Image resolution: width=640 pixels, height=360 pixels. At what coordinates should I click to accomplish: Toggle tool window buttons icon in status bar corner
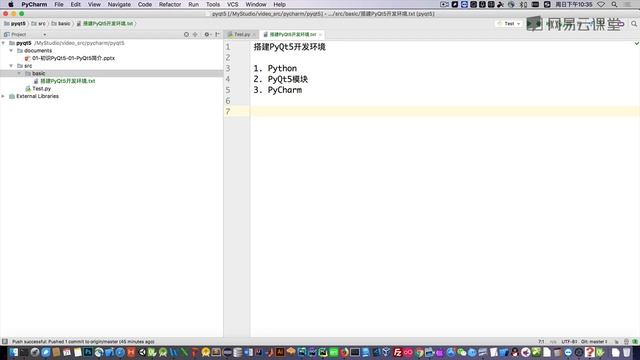(x=5, y=342)
